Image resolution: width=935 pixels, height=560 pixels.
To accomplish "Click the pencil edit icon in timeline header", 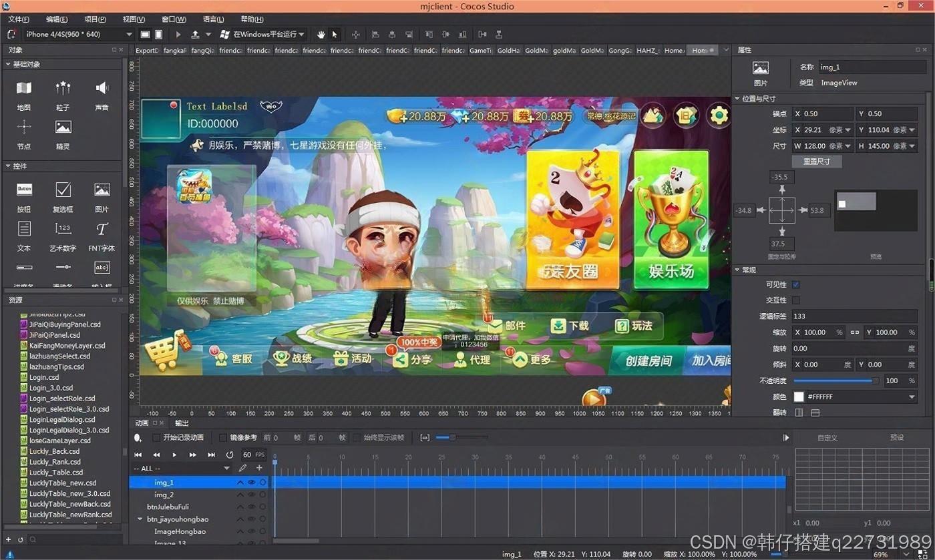I will [x=242, y=468].
